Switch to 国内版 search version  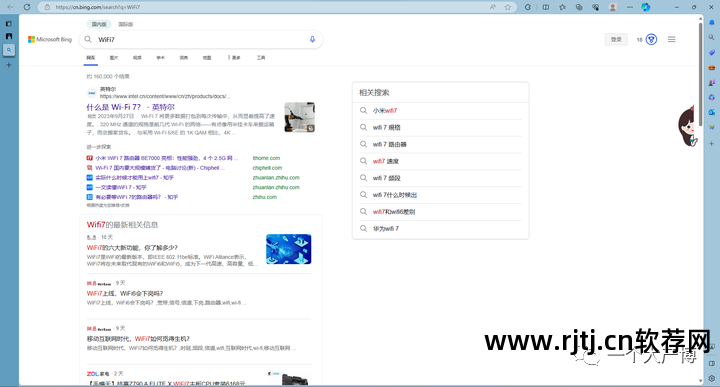coord(99,24)
